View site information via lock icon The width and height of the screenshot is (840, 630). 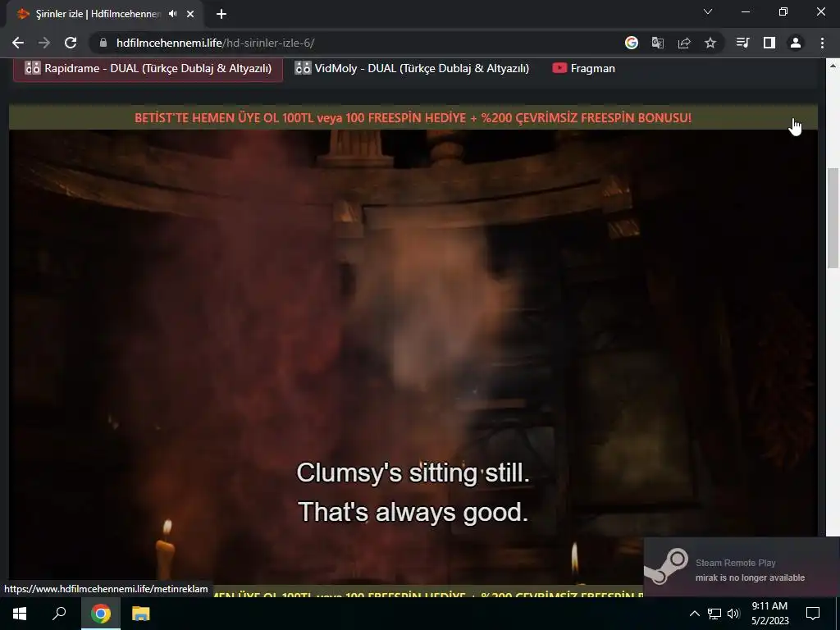(103, 43)
